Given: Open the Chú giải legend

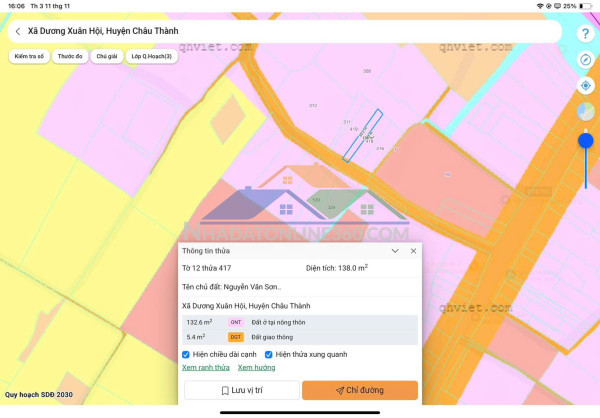Looking at the screenshot, I should (107, 57).
